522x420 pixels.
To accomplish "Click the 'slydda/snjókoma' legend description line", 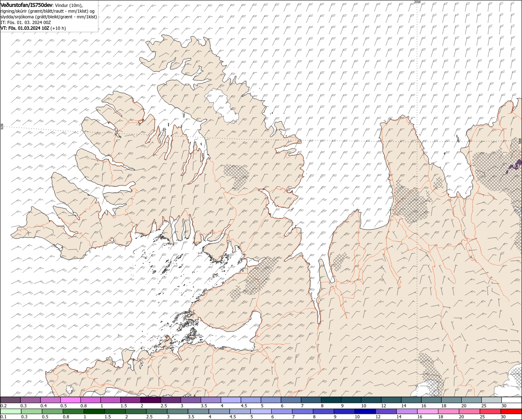I will tap(49, 17).
